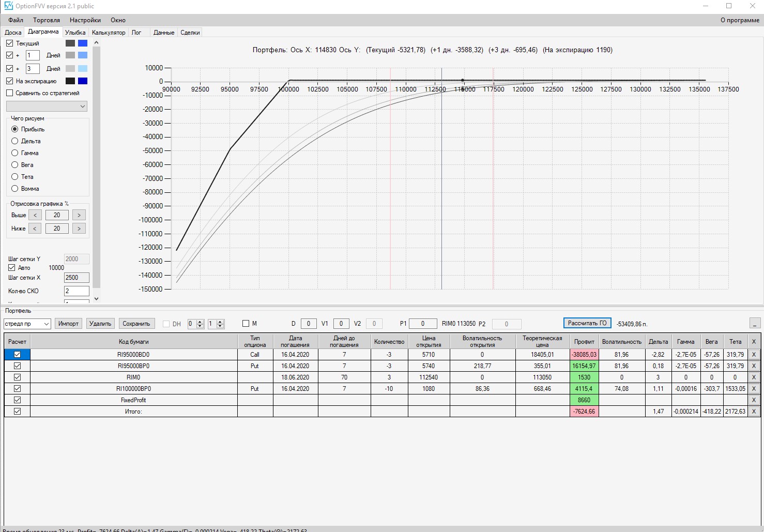Decrease the Выше chart range percent

click(x=35, y=215)
